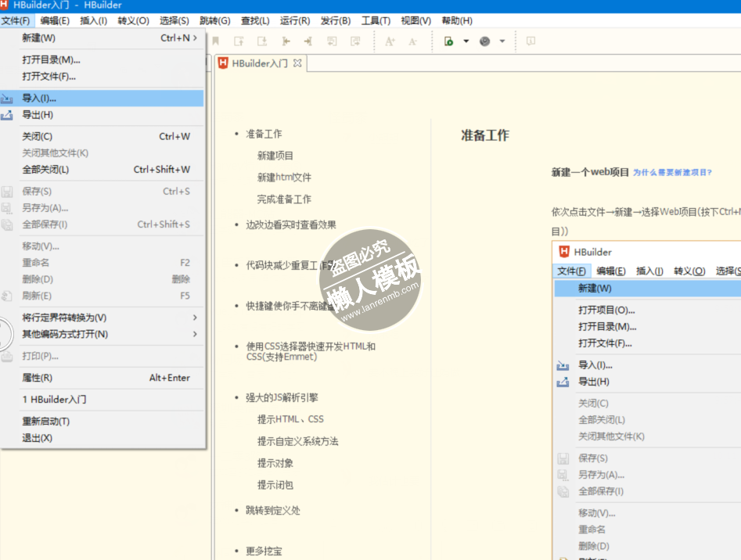Click the shift-right indent toolbar icon
Viewport: 741px width, 560px height.
click(308, 41)
